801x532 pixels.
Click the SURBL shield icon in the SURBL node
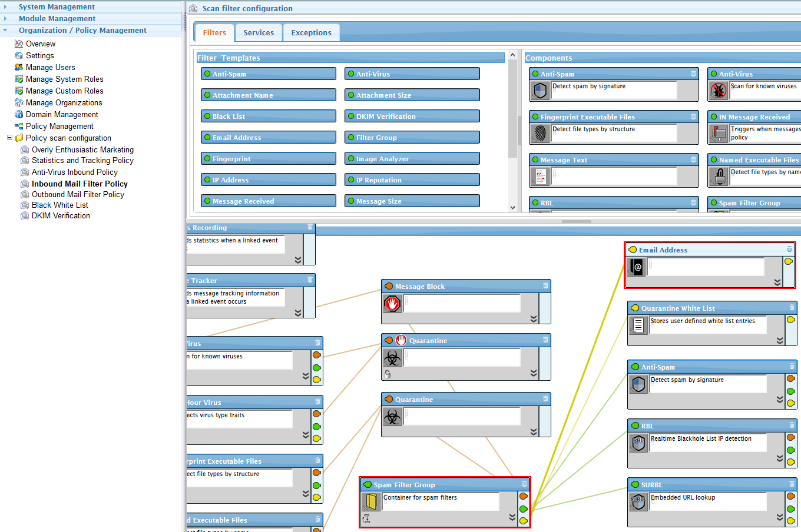[638, 501]
